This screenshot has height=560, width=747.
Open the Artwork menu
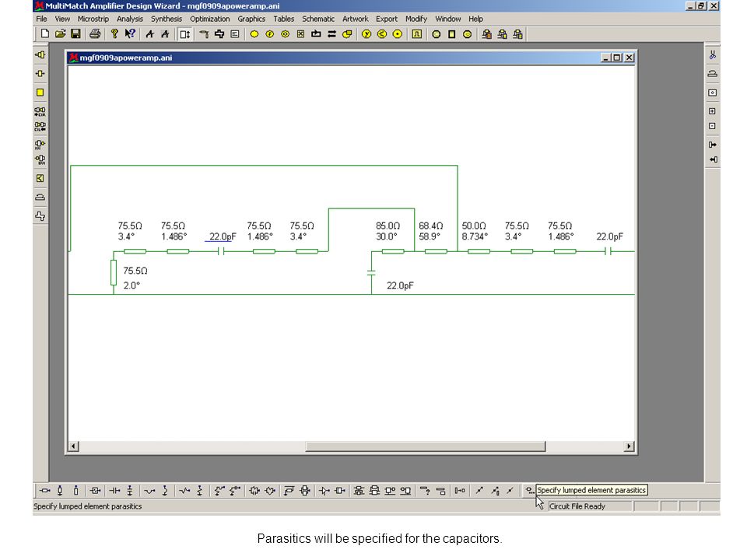[x=356, y=19]
